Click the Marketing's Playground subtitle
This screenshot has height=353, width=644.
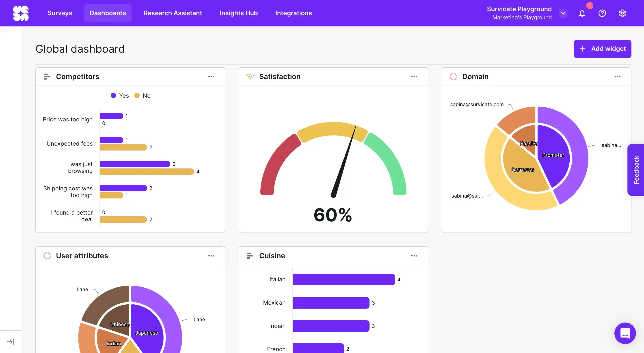pyautogui.click(x=522, y=17)
